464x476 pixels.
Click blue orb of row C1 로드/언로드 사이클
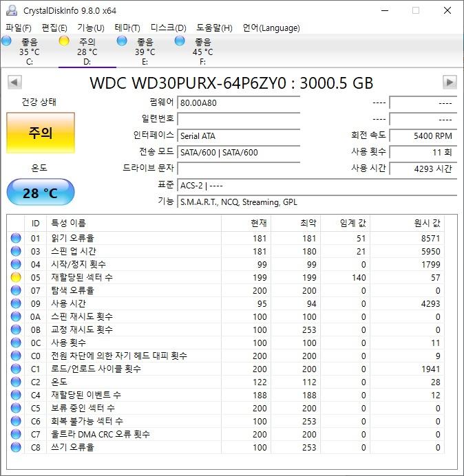click(x=16, y=369)
